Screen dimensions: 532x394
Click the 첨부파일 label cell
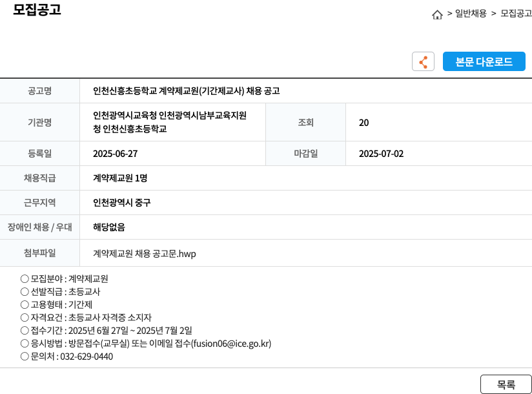pos(39,253)
